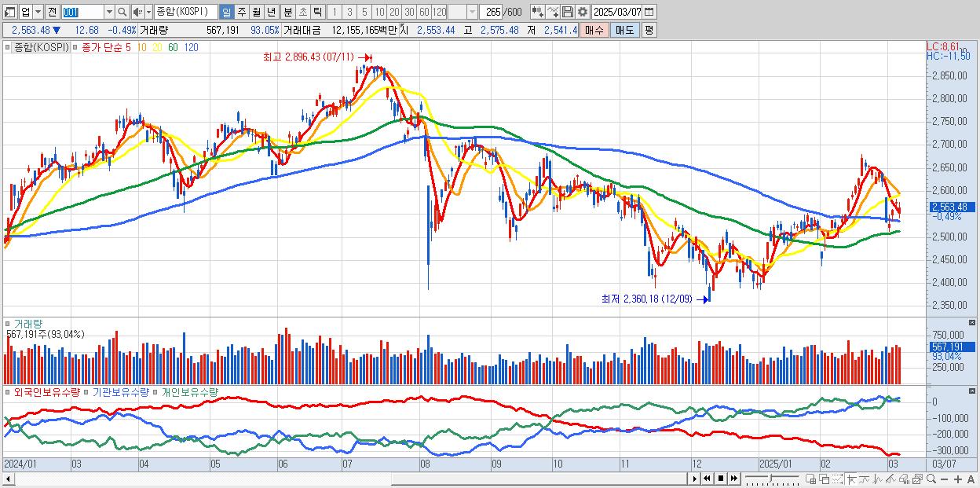Click the '매수' buy button
980x488 pixels.
[x=594, y=30]
